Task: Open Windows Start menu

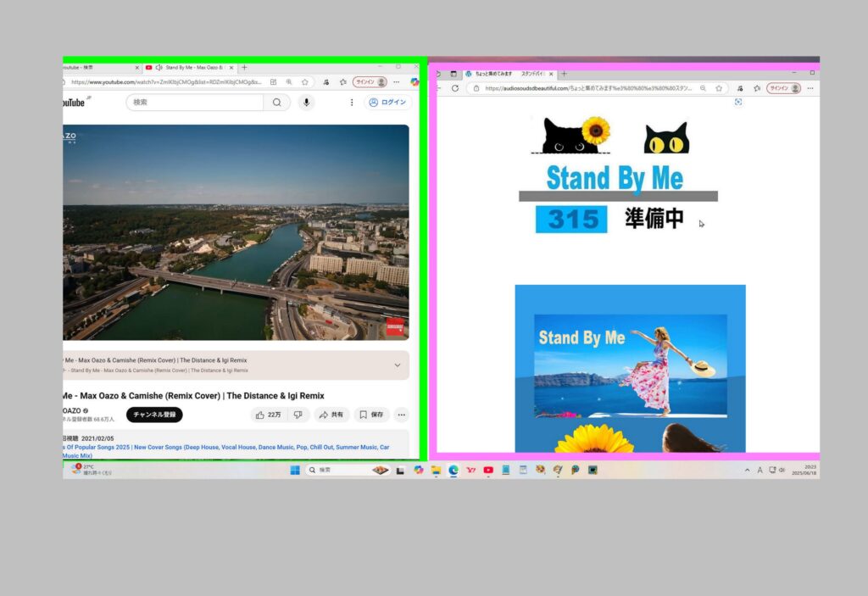Action: coord(295,470)
